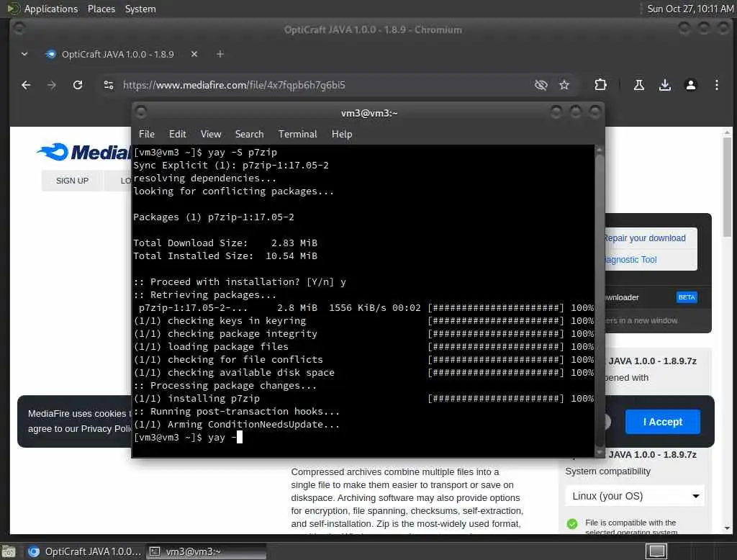Click the clock showing Sun Oct 27
Viewport: 737px width, 560px height.
tap(690, 9)
